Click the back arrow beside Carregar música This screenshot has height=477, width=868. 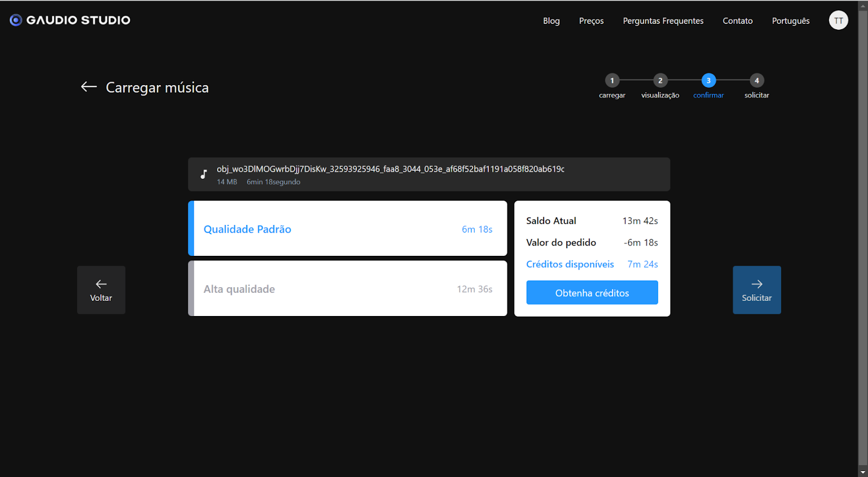coord(89,87)
